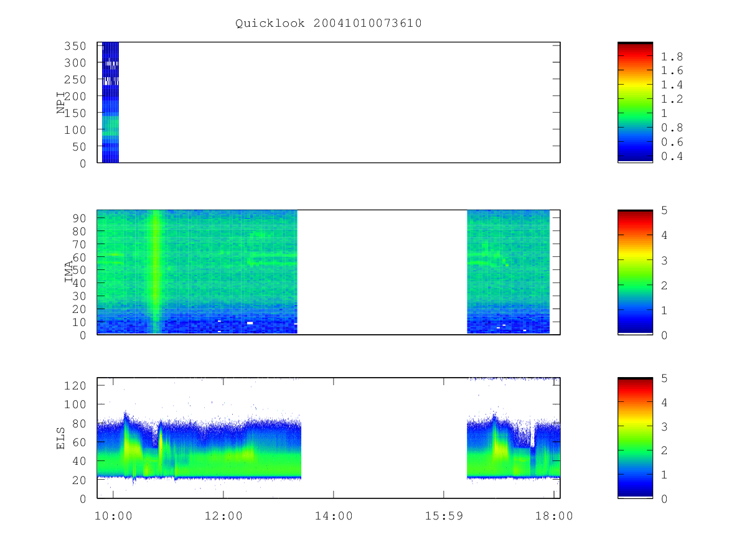Click the 350 tick on NPI axis
The image size is (747, 560).
[77, 46]
